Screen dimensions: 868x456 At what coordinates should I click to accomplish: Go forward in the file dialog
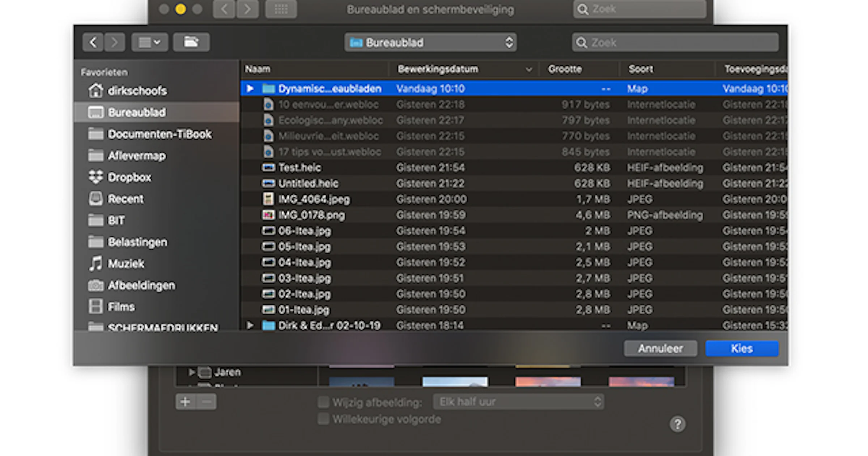click(114, 42)
